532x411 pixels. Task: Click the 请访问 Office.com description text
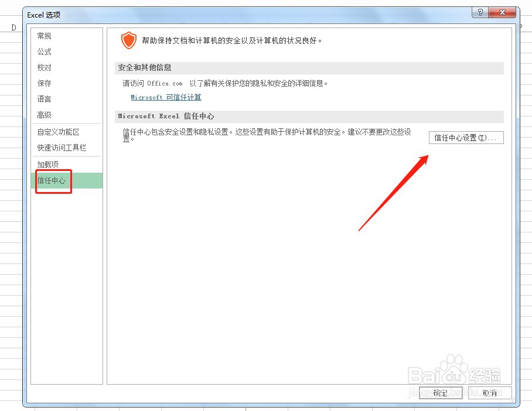(x=225, y=83)
